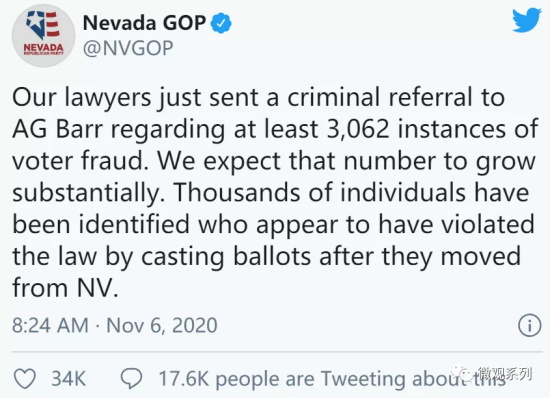Click the number 3,062 in the tweet
The width and height of the screenshot is (550, 398).
[358, 130]
